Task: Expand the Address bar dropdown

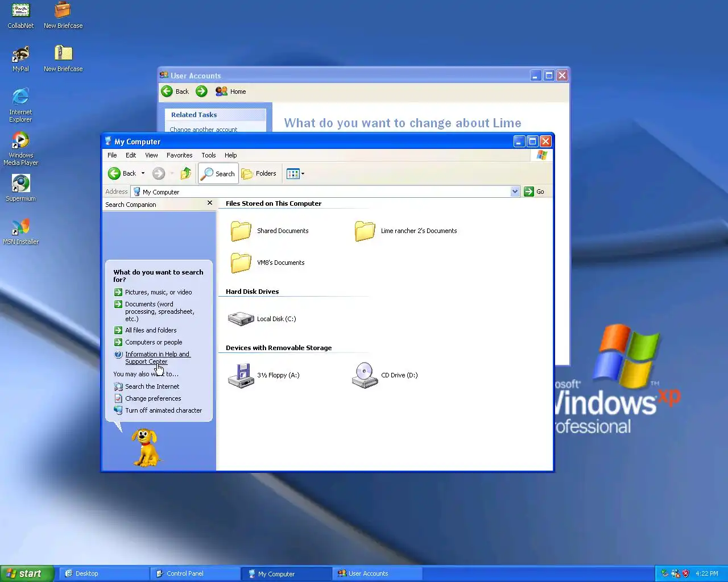Action: [515, 192]
